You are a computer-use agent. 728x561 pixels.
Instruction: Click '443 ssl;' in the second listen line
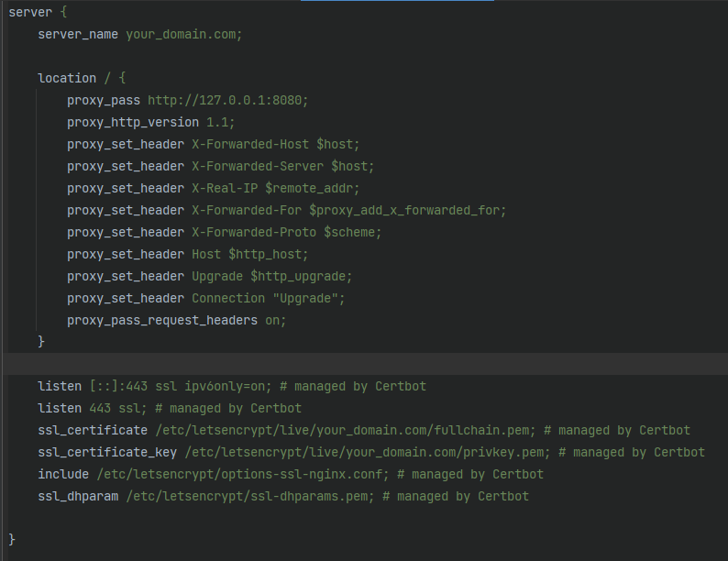[118, 408]
